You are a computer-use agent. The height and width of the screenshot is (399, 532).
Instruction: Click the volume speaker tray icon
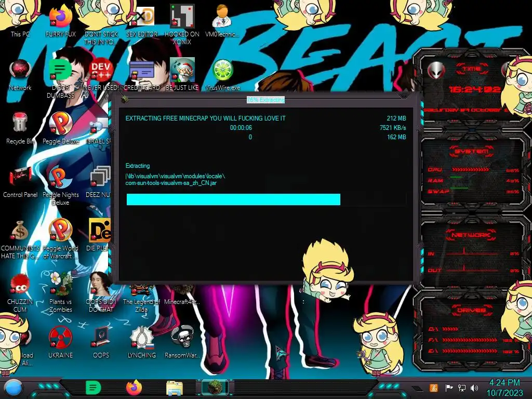(474, 388)
